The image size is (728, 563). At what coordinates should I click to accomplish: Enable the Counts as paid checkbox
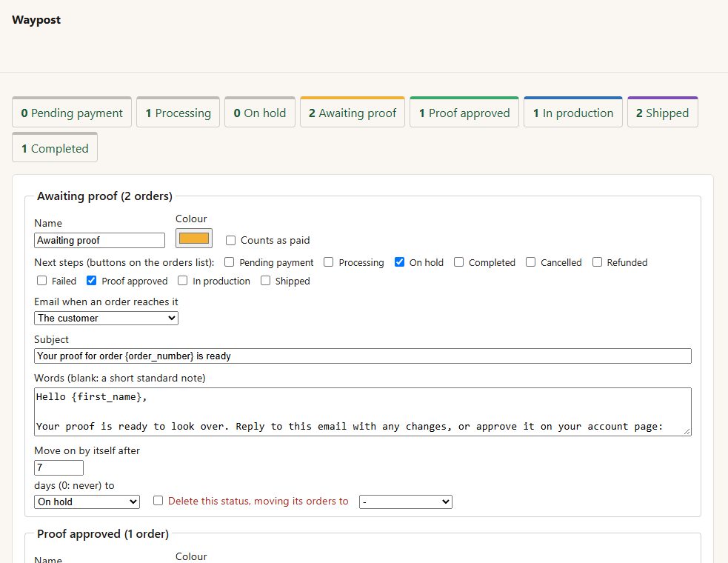click(231, 240)
